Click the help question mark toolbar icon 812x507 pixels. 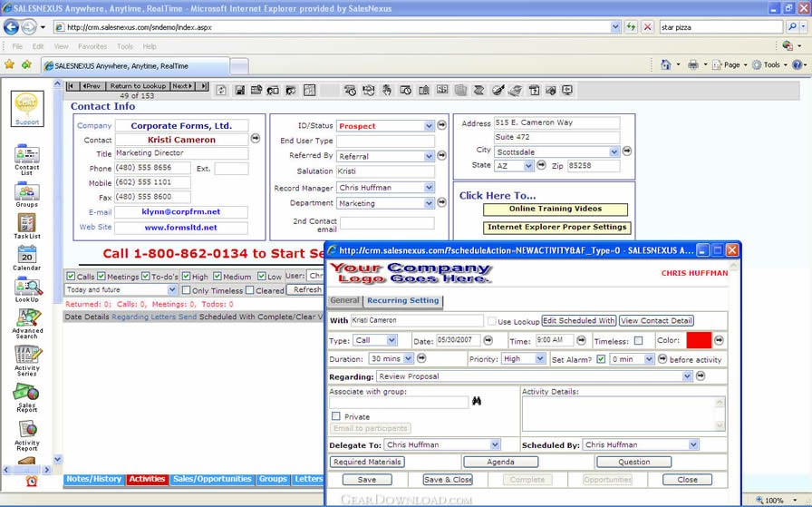[x=534, y=90]
